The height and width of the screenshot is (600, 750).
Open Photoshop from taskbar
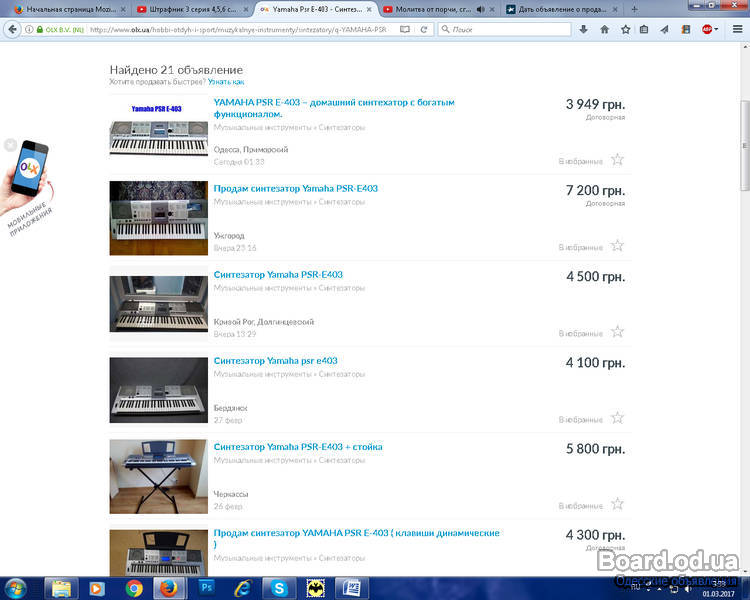(207, 588)
